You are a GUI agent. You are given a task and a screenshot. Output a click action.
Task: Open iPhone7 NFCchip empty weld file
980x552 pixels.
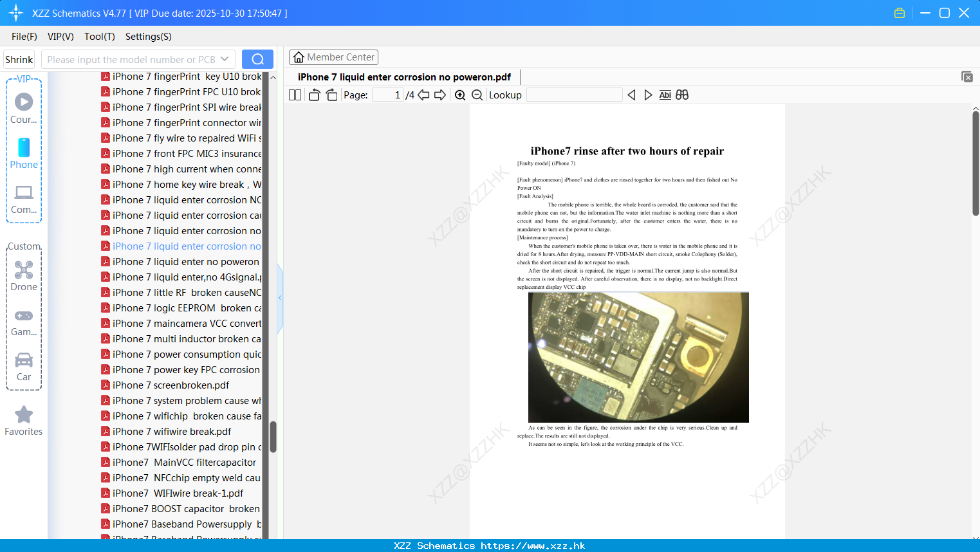[x=181, y=478]
